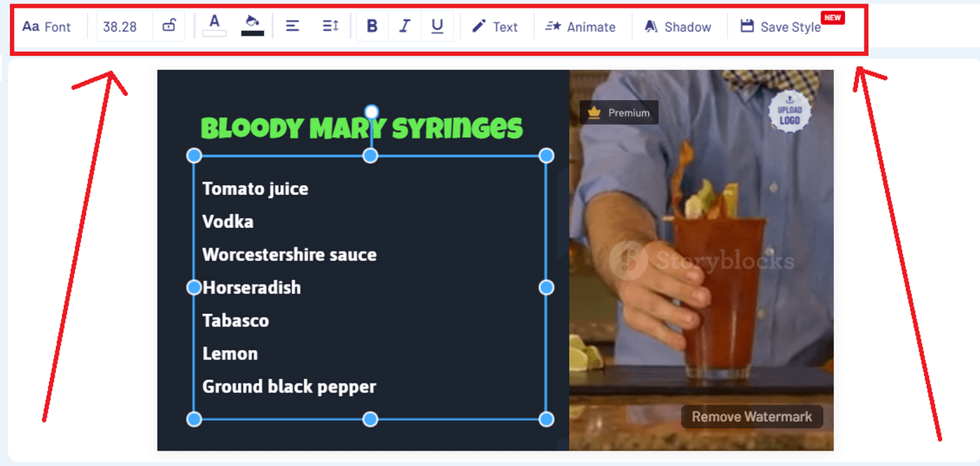980x466 pixels.
Task: Underline the selected text
Action: point(437,26)
